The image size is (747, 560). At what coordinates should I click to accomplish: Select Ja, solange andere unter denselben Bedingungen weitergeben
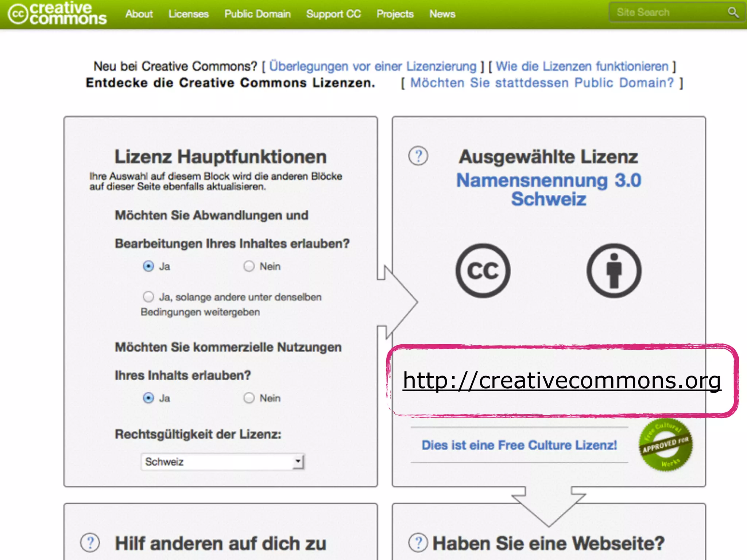tap(148, 297)
